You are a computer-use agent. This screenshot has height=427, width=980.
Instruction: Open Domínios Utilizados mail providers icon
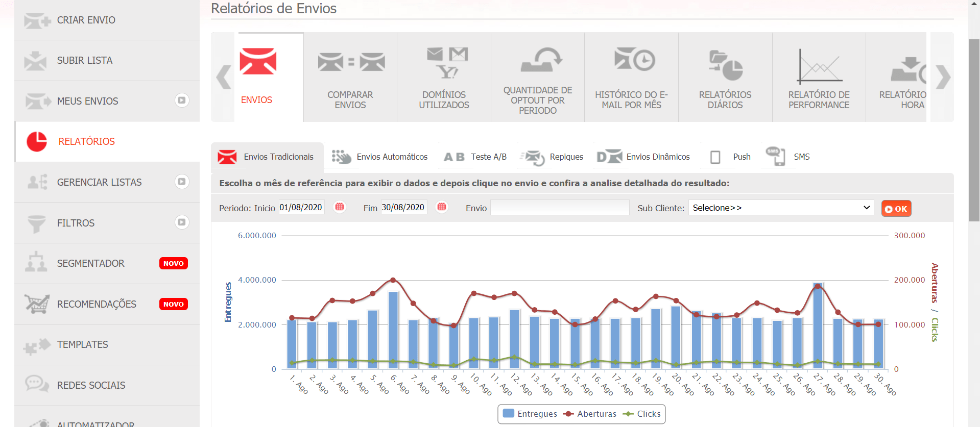pyautogui.click(x=447, y=63)
